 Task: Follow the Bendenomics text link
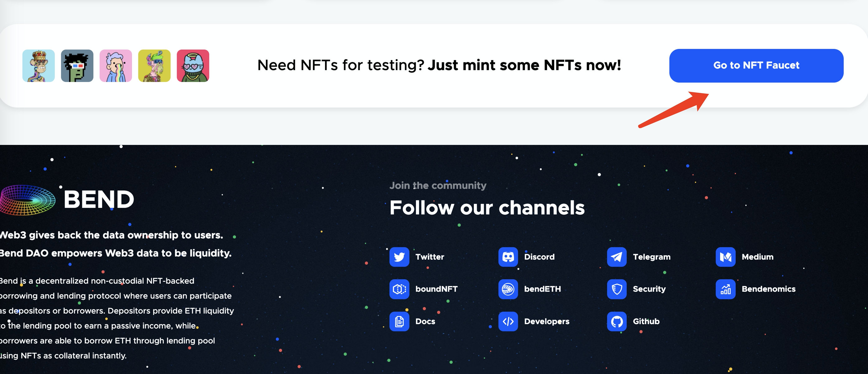coord(768,289)
